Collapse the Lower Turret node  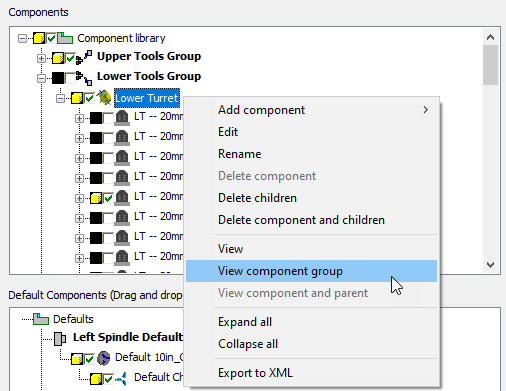[x=60, y=98]
